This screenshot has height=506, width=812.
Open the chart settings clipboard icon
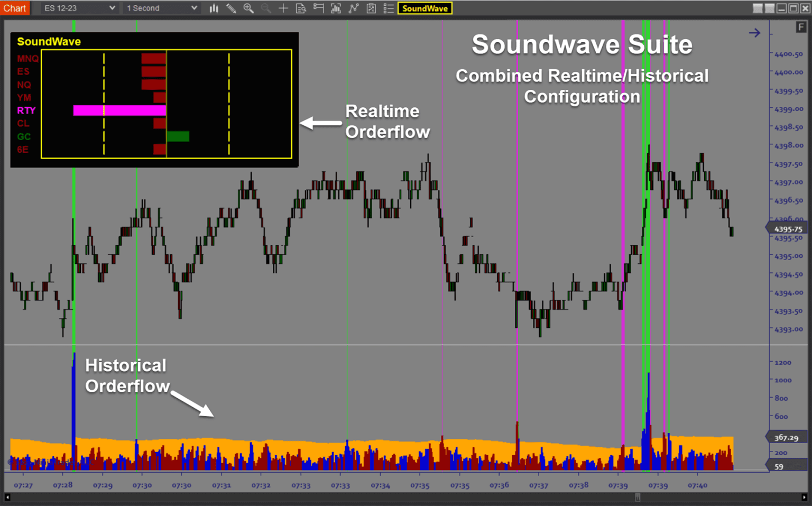pyautogui.click(x=371, y=8)
